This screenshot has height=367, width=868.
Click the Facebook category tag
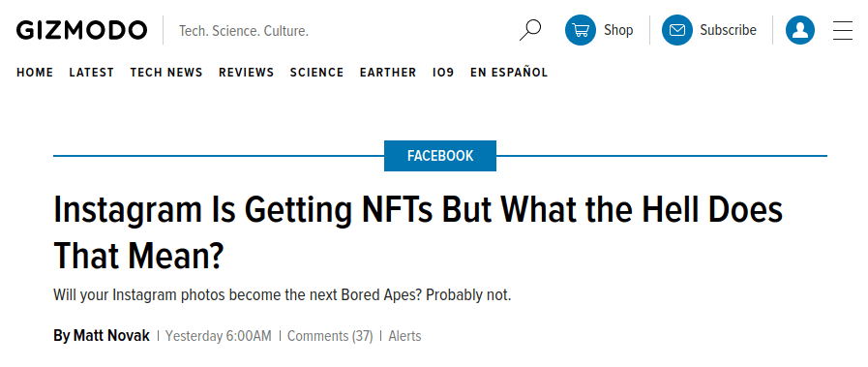(x=440, y=156)
